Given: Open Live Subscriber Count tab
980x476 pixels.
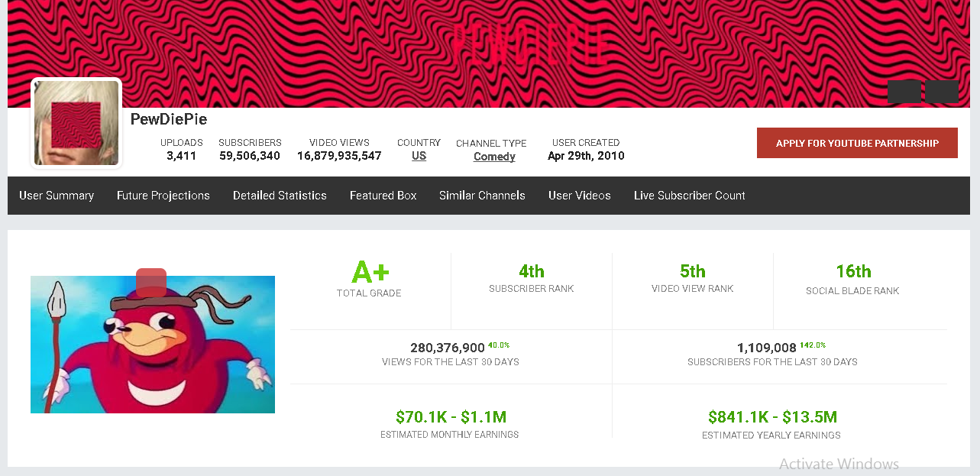Looking at the screenshot, I should point(690,196).
